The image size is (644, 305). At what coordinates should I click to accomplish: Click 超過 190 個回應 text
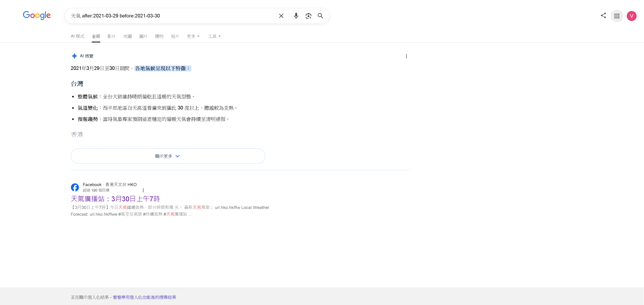[96, 190]
